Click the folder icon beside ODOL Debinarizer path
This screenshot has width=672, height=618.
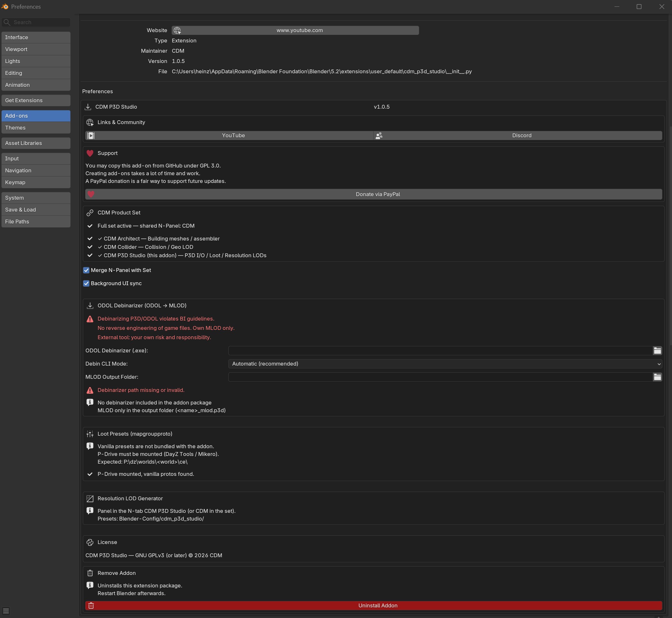pos(657,350)
